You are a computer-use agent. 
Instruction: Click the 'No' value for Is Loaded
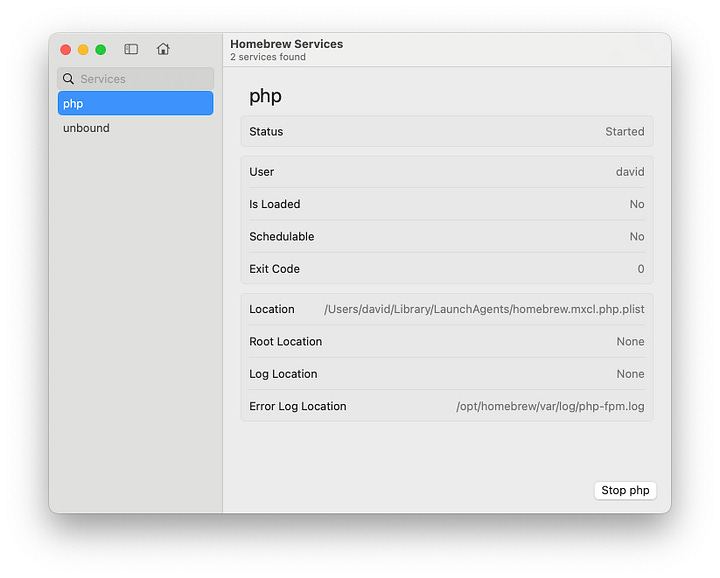pos(637,204)
